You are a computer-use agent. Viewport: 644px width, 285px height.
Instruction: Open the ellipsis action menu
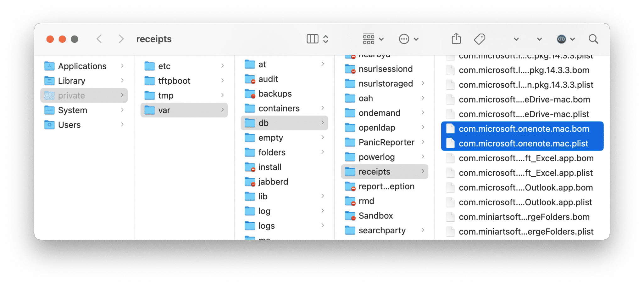(408, 39)
